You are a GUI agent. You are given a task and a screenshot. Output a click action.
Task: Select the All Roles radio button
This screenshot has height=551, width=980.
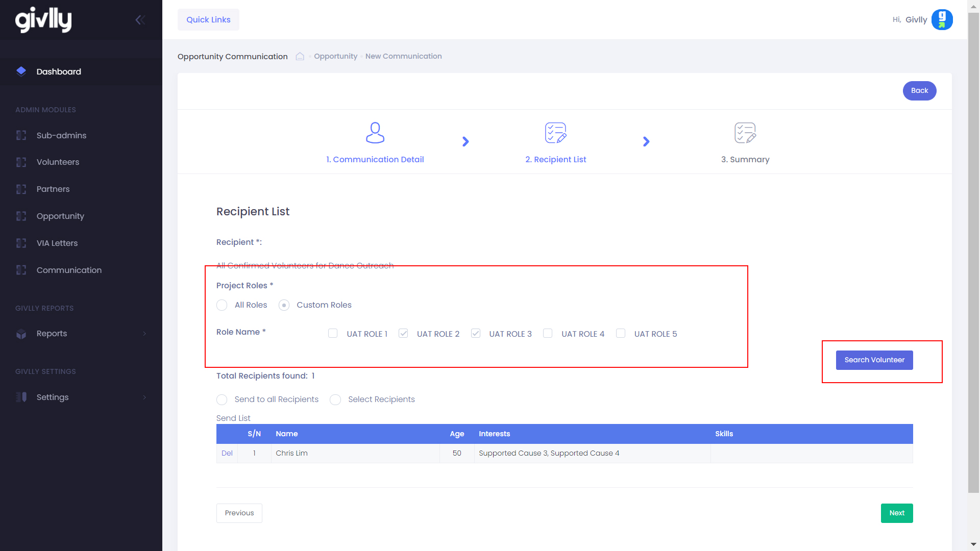pos(222,305)
